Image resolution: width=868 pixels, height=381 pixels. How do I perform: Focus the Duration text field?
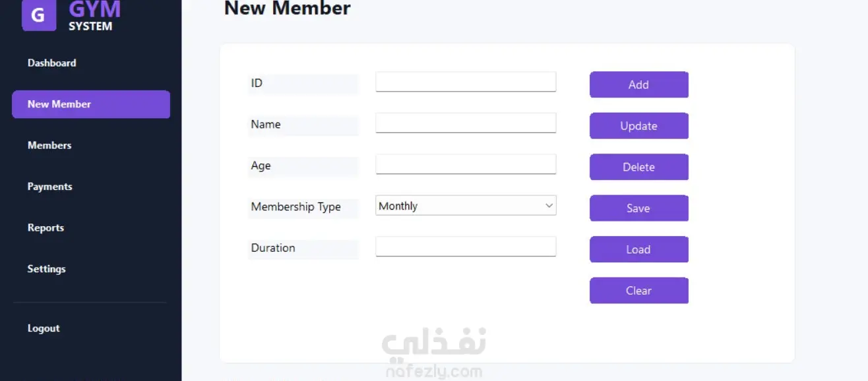click(466, 247)
